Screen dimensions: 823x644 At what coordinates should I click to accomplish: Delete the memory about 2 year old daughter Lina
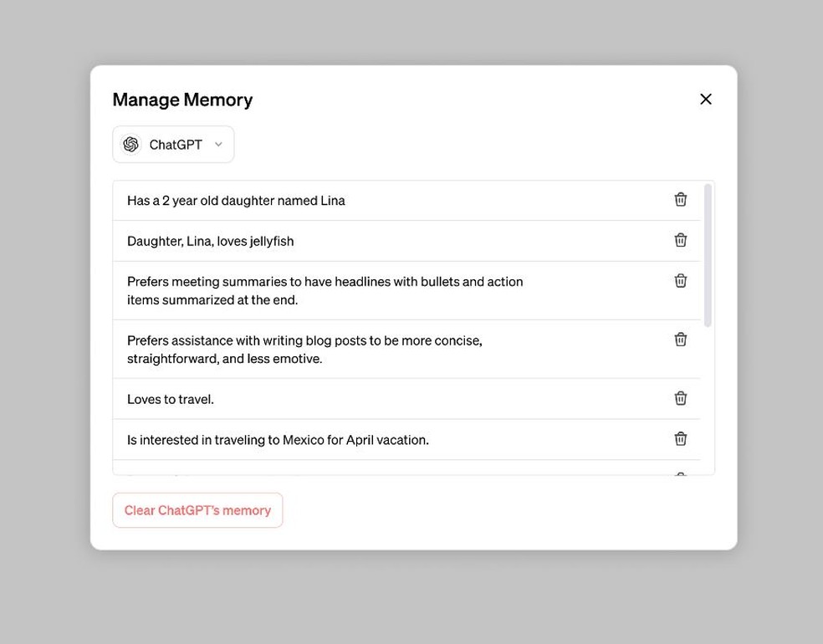[680, 199]
